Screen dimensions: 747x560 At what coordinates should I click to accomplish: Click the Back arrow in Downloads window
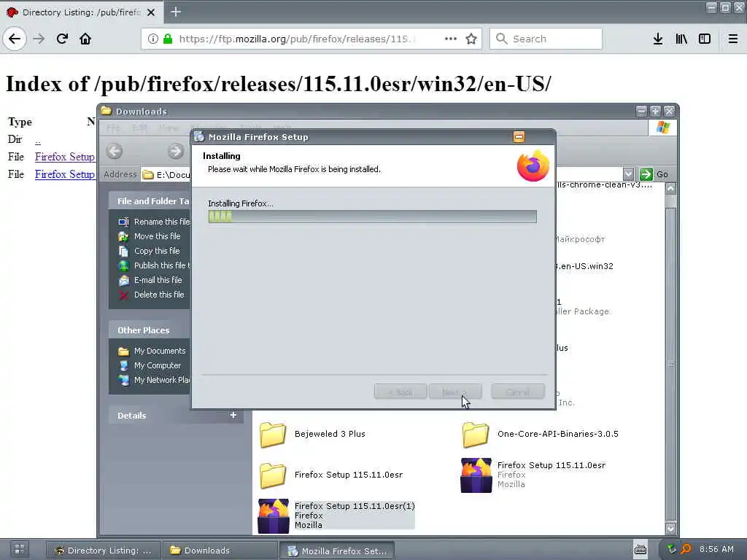[x=115, y=152]
